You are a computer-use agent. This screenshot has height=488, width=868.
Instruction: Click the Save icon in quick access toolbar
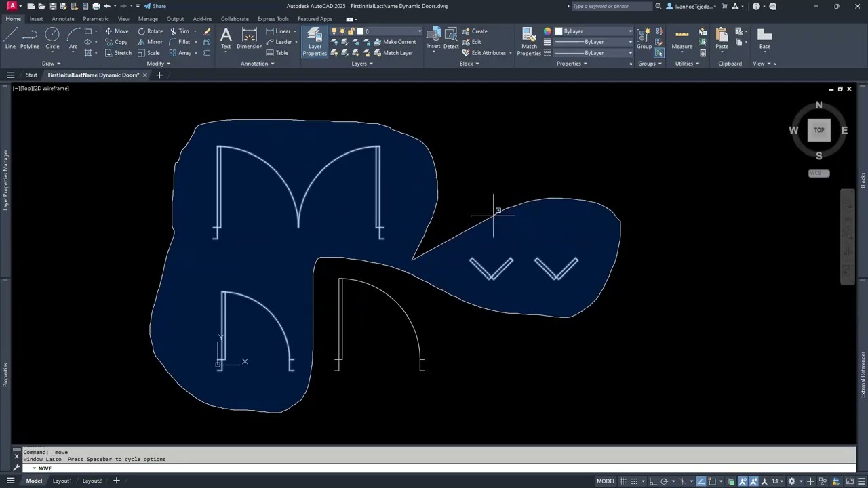pos(52,6)
